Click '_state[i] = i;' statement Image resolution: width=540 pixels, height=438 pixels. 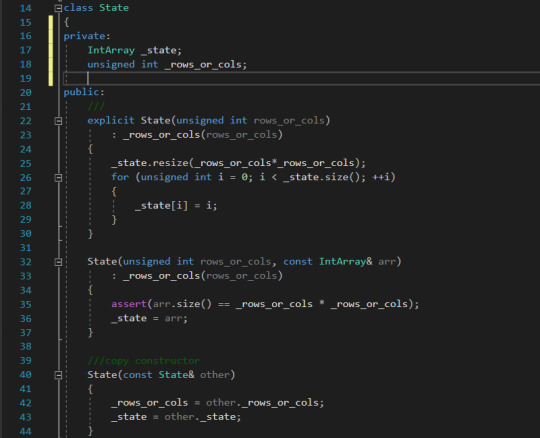pyautogui.click(x=176, y=206)
